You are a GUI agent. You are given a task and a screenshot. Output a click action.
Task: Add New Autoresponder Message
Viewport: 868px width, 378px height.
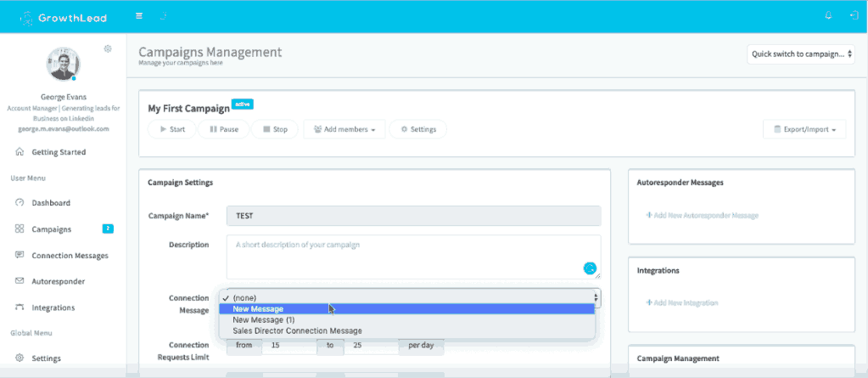pos(702,215)
